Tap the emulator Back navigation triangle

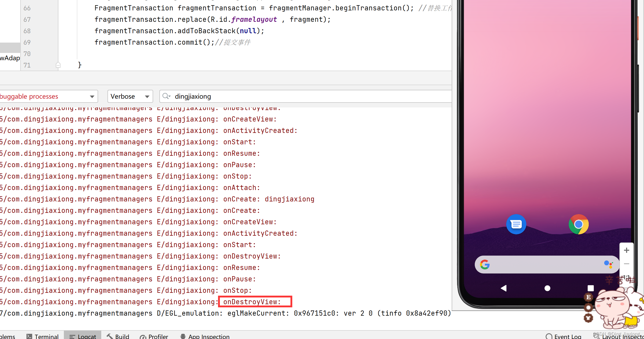pos(504,288)
